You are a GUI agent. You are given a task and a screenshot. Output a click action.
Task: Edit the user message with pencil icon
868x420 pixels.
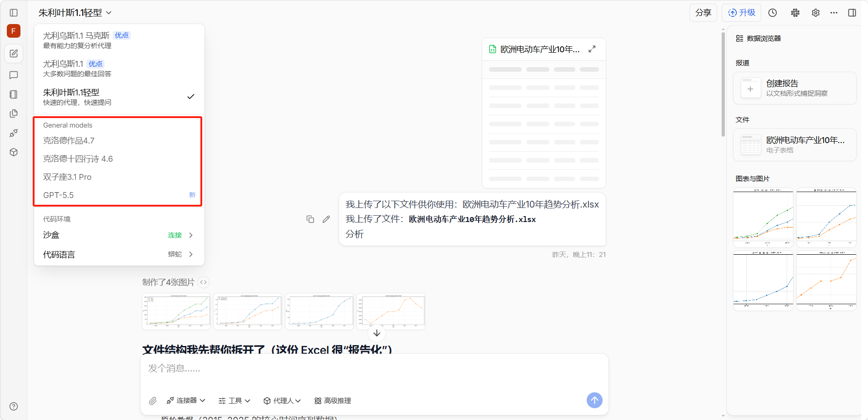326,219
